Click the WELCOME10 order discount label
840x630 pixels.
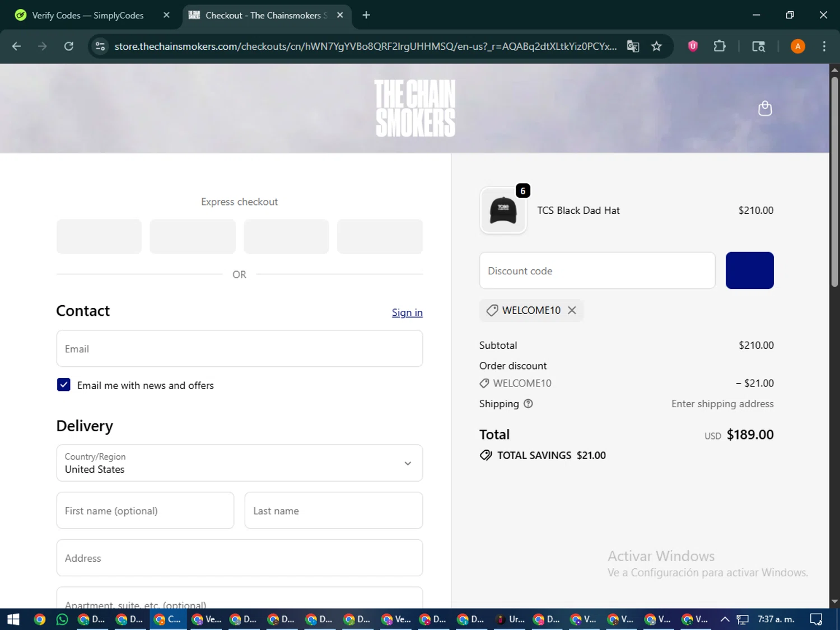[522, 383]
